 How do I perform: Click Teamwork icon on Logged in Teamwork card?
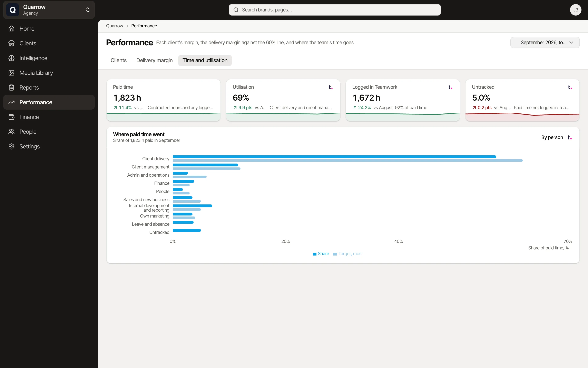[x=450, y=87]
